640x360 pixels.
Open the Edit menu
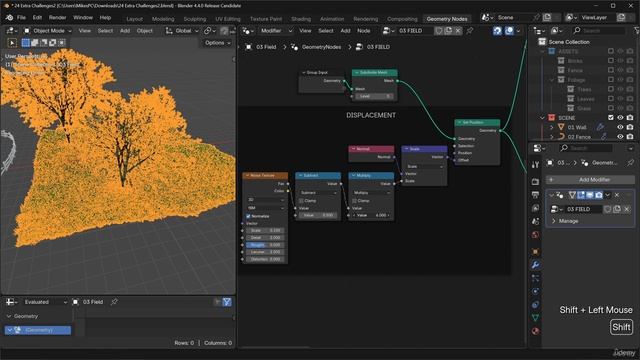37,18
